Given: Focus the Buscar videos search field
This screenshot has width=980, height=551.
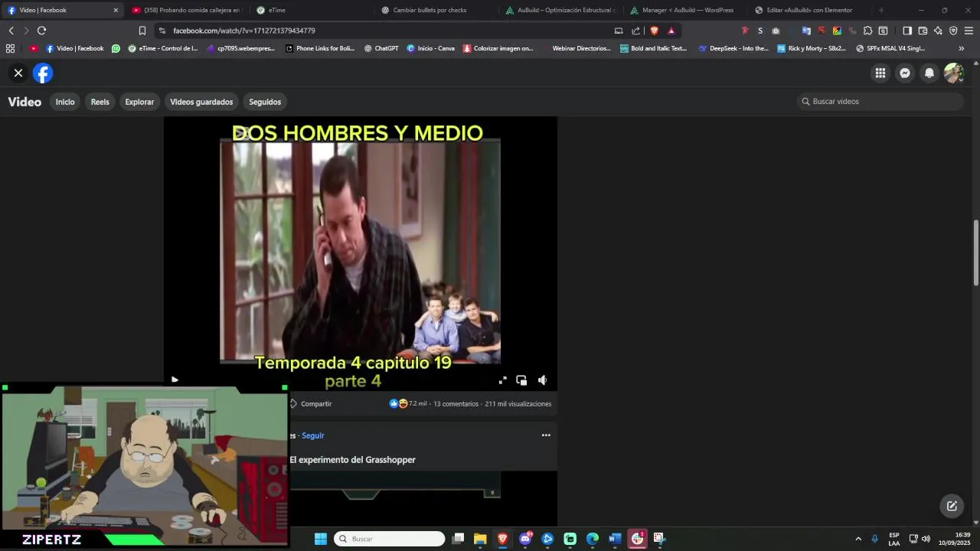Looking at the screenshot, I should pyautogui.click(x=880, y=101).
